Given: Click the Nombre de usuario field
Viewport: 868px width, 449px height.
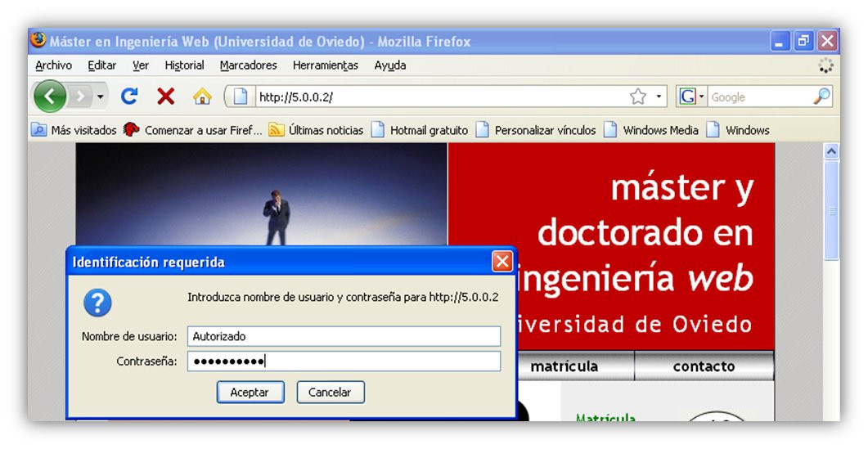Looking at the screenshot, I should click(344, 336).
